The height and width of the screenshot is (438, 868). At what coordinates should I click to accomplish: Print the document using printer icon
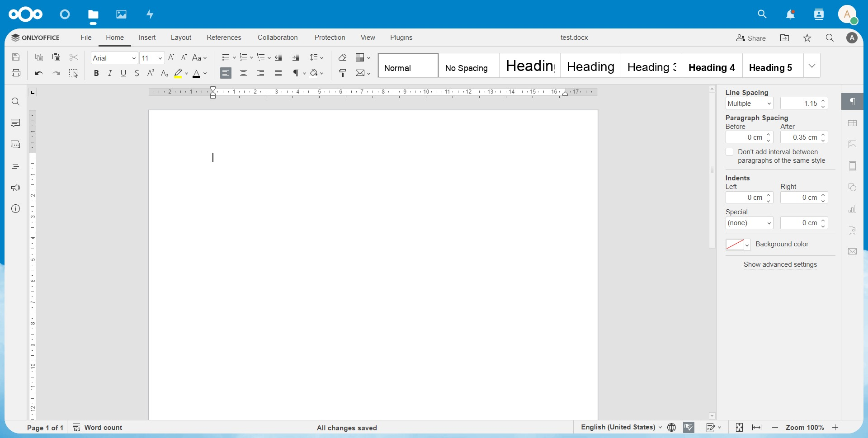click(16, 73)
